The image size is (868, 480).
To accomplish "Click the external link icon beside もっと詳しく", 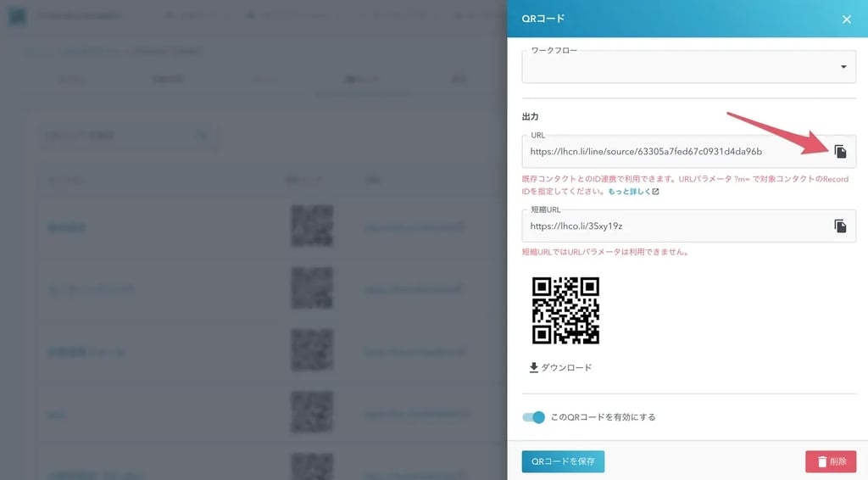I will tap(655, 192).
